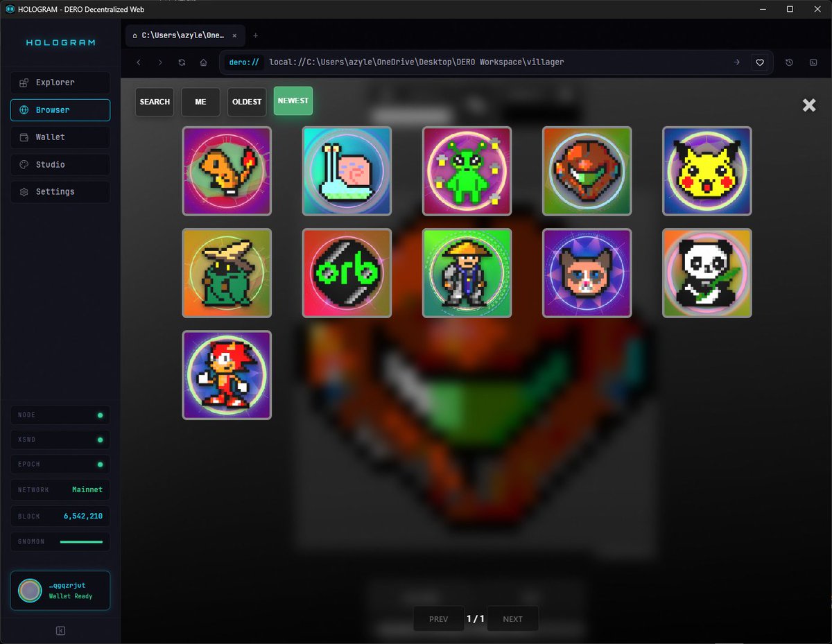The image size is (832, 644).
Task: Open history with the clock icon
Action: point(789,62)
